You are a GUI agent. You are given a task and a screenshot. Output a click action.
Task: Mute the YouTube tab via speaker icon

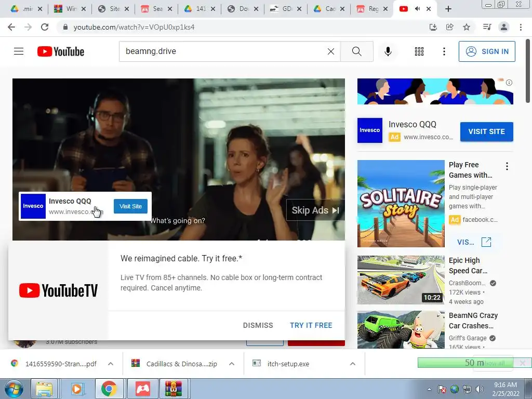pyautogui.click(x=417, y=9)
